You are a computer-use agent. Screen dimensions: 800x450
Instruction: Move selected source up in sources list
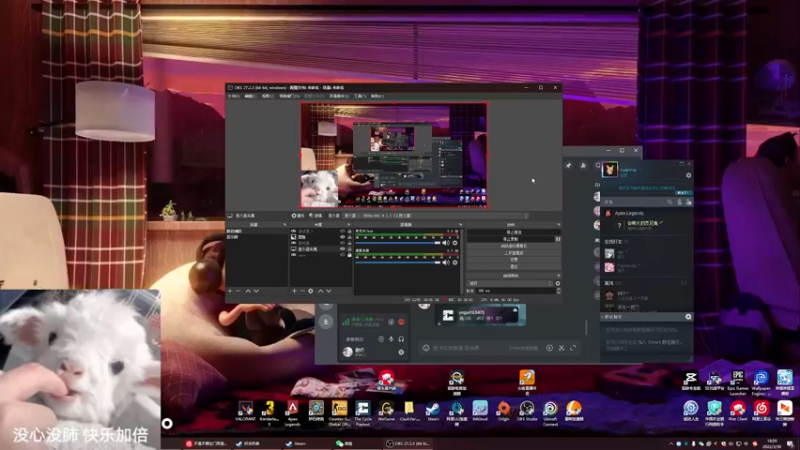point(320,291)
